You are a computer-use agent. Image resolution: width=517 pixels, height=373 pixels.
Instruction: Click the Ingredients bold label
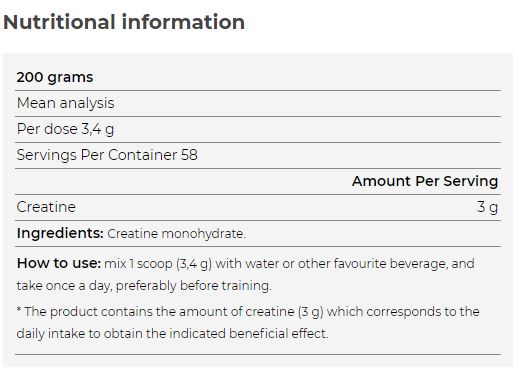(x=60, y=233)
